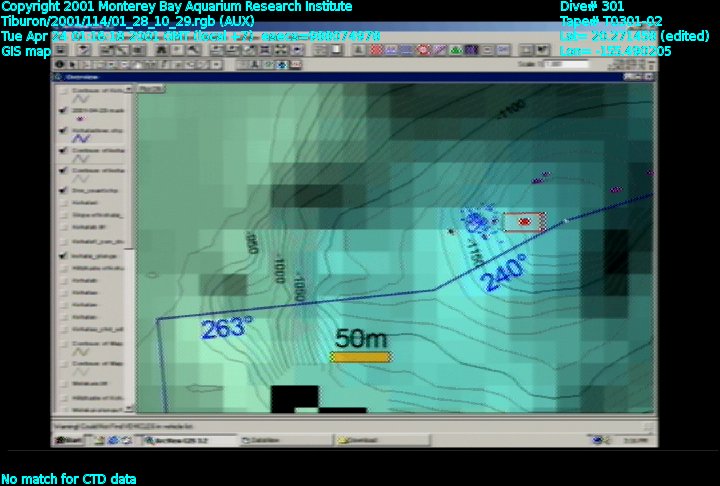This screenshot has height=486, width=720.
Task: Select the kohala_change theme name
Action: (x=95, y=256)
